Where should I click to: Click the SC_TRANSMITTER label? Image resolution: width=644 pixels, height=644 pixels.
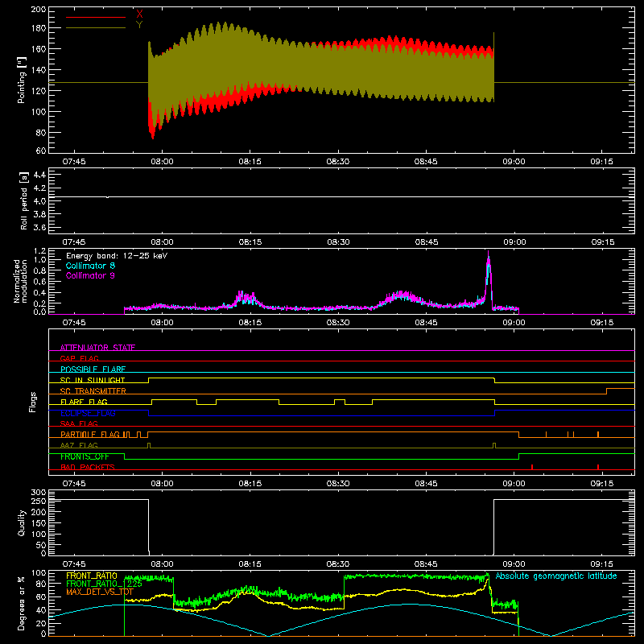click(93, 390)
